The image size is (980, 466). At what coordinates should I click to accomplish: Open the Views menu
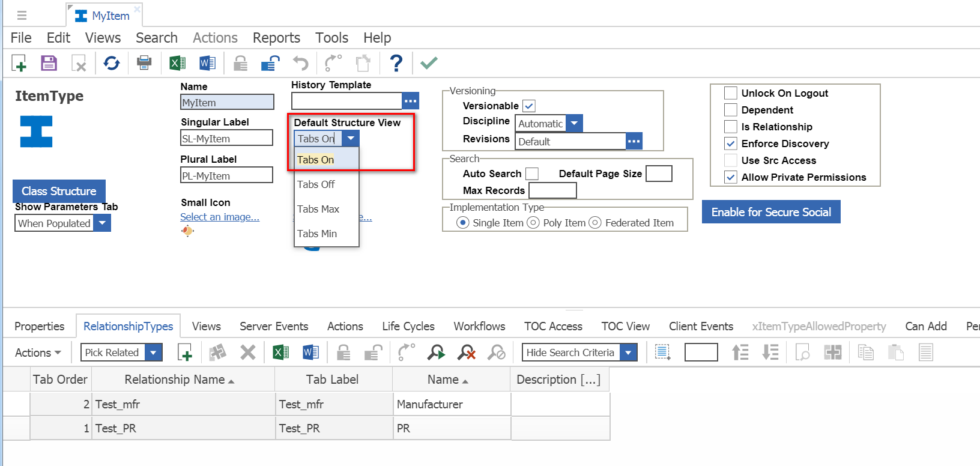pos(103,38)
